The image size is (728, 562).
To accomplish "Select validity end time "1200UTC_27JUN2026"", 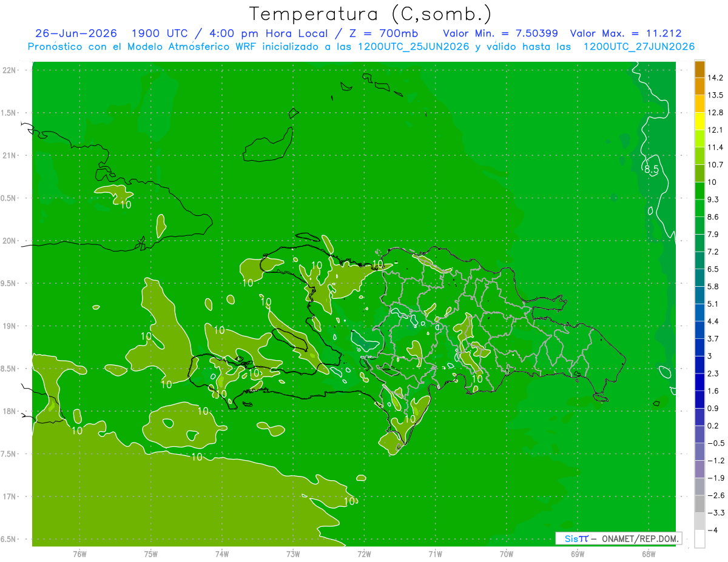I will pyautogui.click(x=639, y=47).
